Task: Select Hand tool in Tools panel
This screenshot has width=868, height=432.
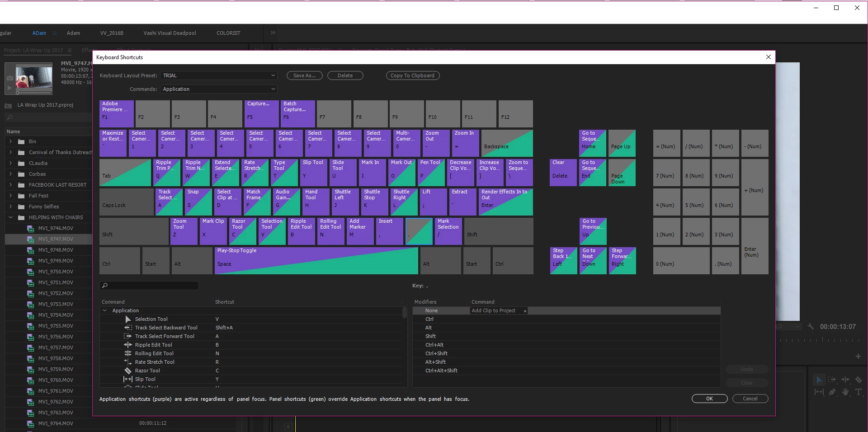Action: click(x=845, y=392)
